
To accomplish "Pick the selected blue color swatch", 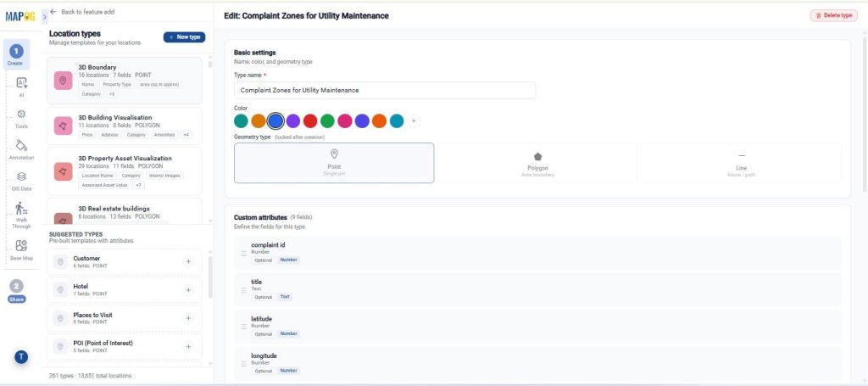I will click(x=275, y=120).
